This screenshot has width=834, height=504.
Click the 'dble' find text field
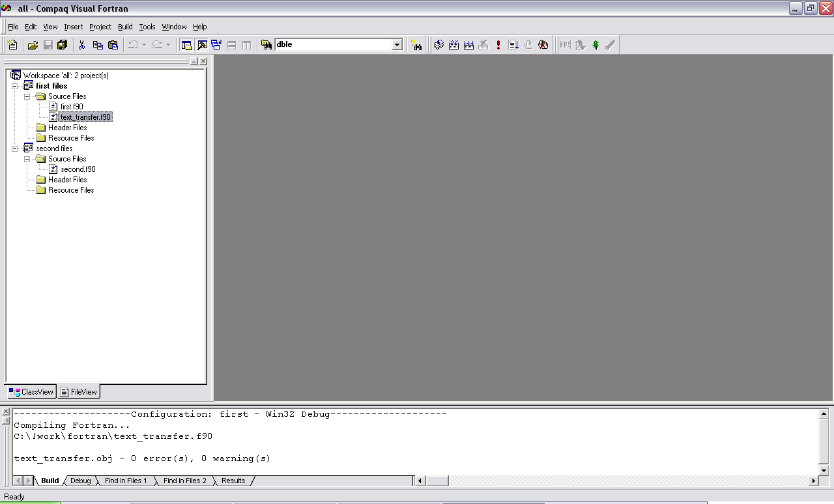click(333, 45)
